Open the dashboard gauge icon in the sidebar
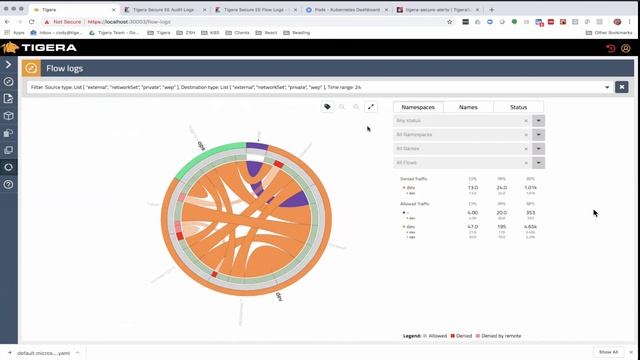 click(8, 82)
